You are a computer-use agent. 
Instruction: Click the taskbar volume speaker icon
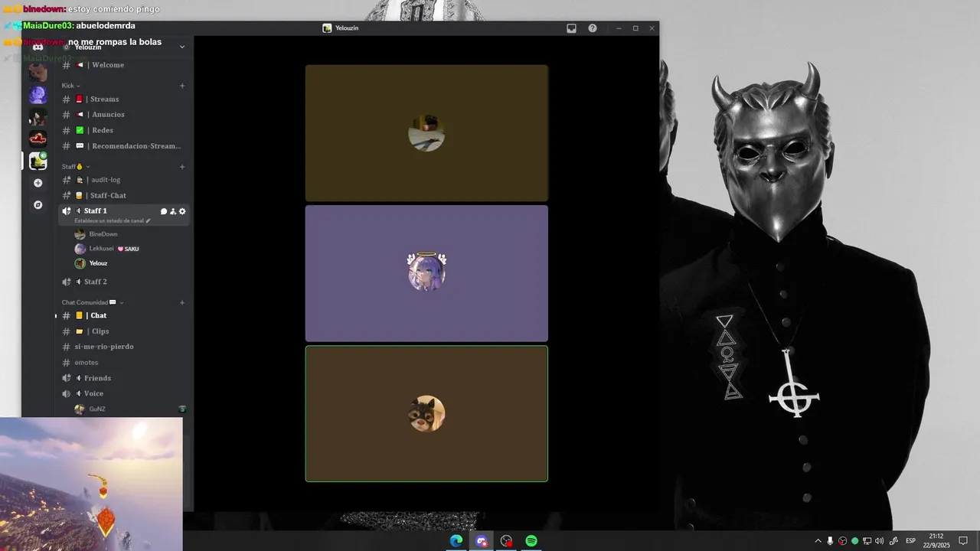tap(879, 541)
